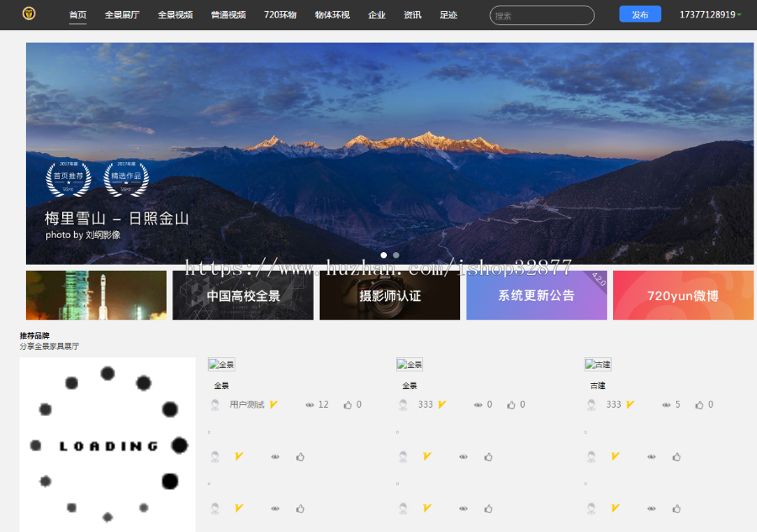
Task: Open the 摄影师认证 photographer certification banner
Action: (x=389, y=294)
